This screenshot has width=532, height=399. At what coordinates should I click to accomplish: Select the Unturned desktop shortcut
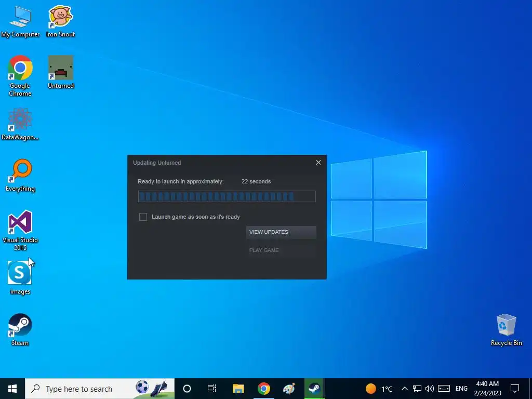[x=61, y=72]
